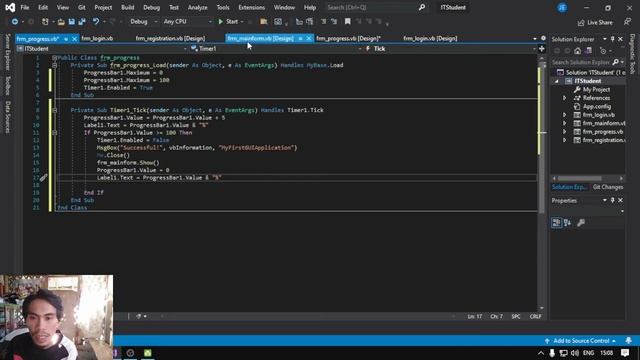The image size is (640, 360).
Task: Expand the frm_login.vb node
Action: tap(565, 115)
